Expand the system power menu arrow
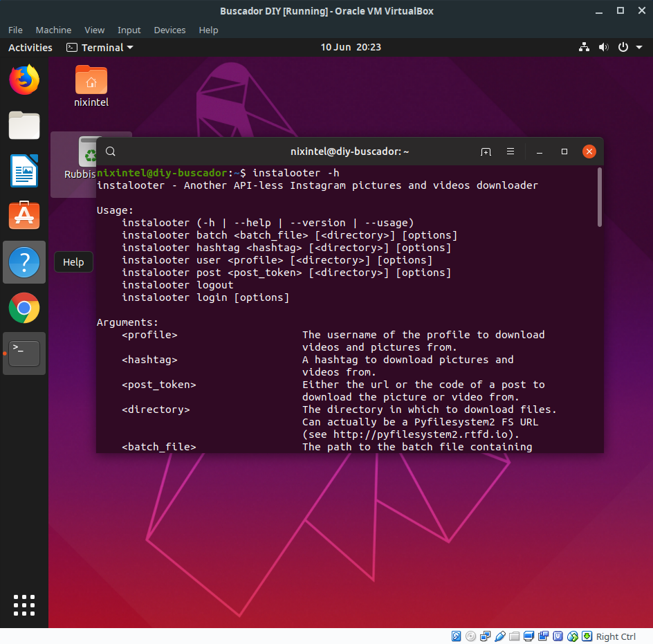Screen dimensions: 653x644 coord(639,48)
